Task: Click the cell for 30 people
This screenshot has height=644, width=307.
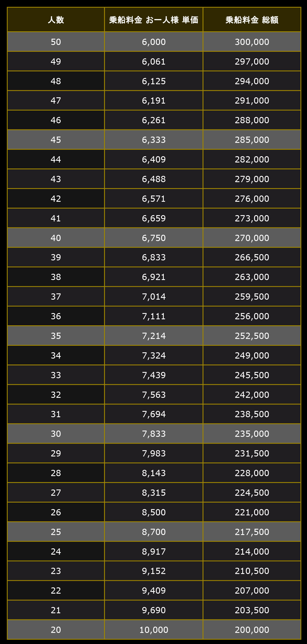Action: click(56, 434)
